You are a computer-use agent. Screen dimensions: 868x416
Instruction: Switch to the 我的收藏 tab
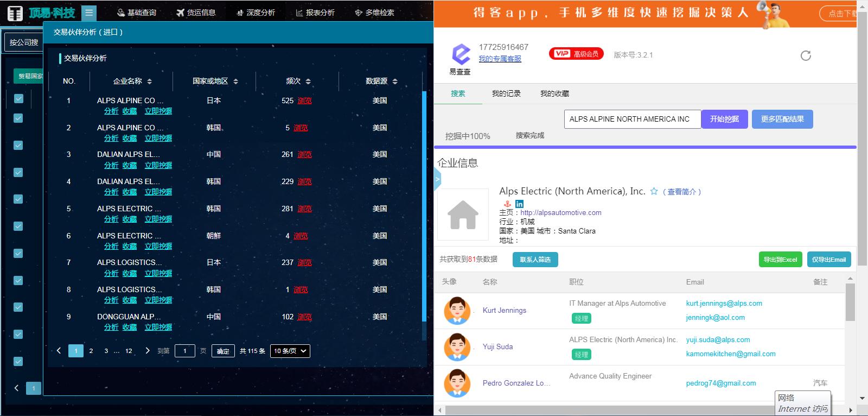(554, 93)
